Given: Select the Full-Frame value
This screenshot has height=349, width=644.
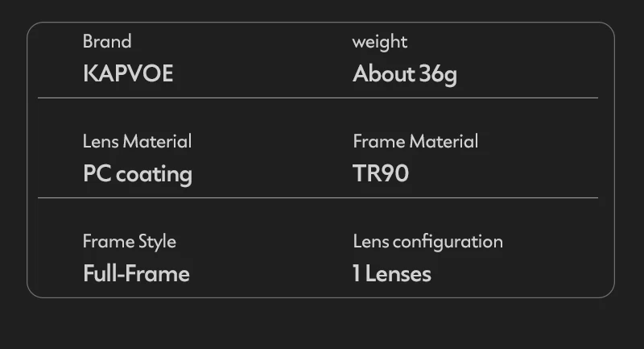Looking at the screenshot, I should [136, 274].
